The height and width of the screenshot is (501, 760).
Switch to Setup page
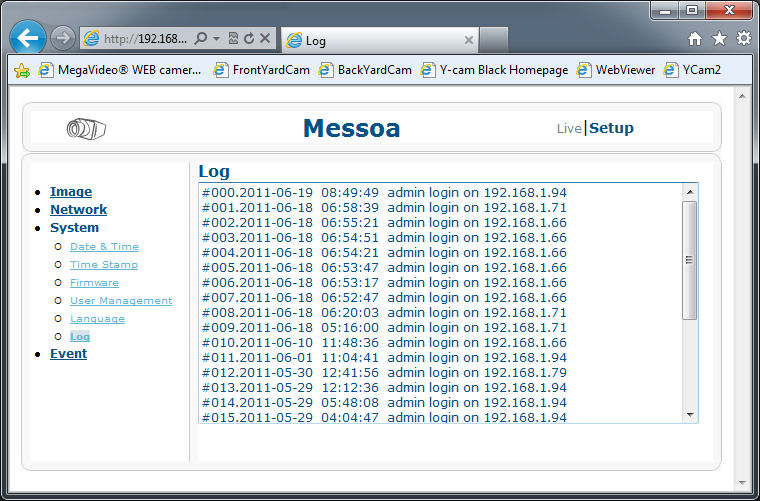point(611,128)
